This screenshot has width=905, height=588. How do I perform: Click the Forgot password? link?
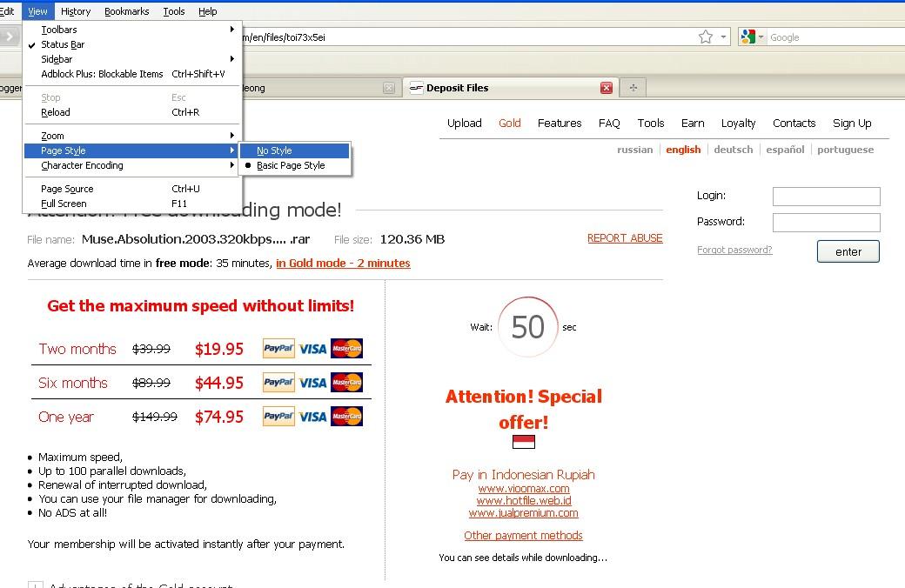[734, 250]
